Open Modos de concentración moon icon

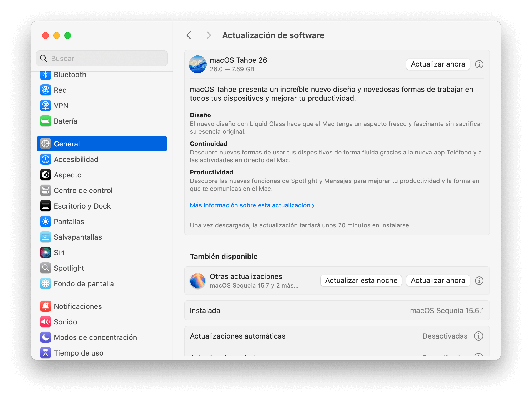click(x=46, y=337)
